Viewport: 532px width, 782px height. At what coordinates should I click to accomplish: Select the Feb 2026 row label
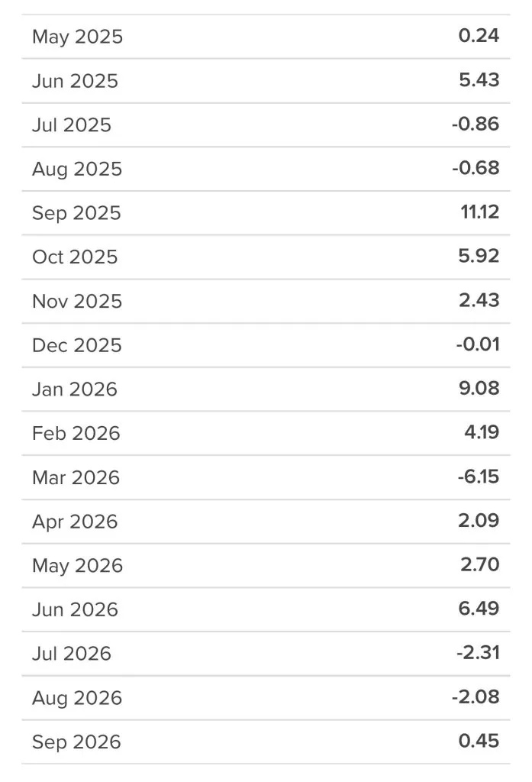tap(76, 434)
